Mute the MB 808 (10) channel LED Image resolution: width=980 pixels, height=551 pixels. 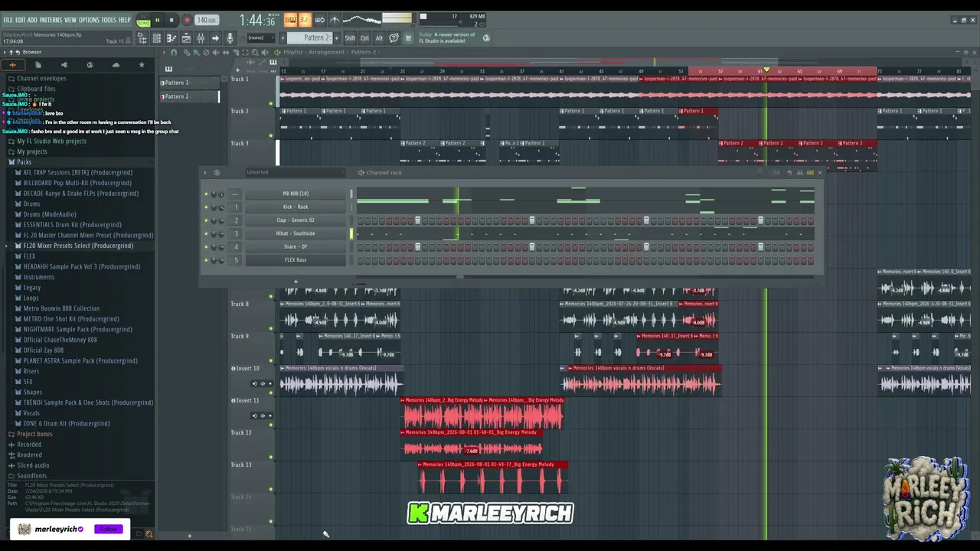pyautogui.click(x=206, y=194)
